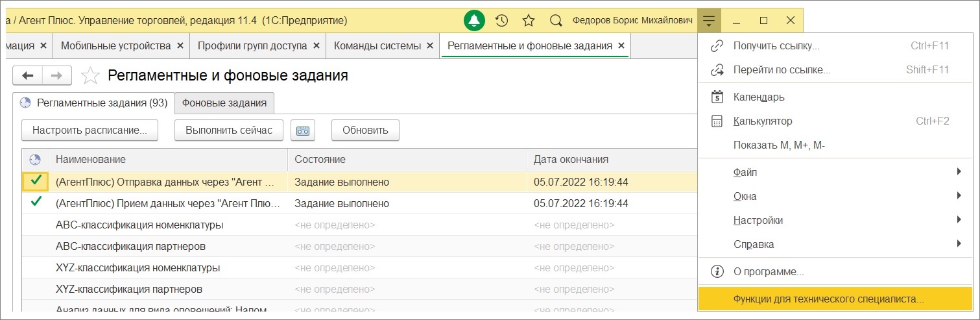
Task: Open the notifications bell icon
Action: pyautogui.click(x=475, y=21)
